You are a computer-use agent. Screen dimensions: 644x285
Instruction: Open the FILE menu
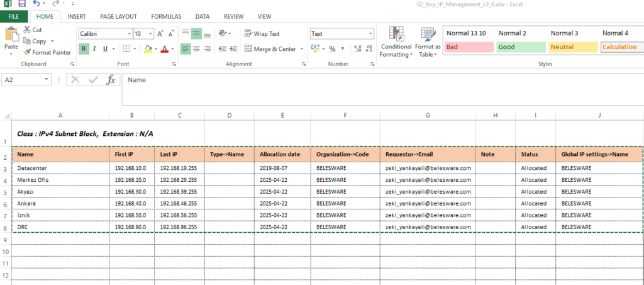pos(13,16)
